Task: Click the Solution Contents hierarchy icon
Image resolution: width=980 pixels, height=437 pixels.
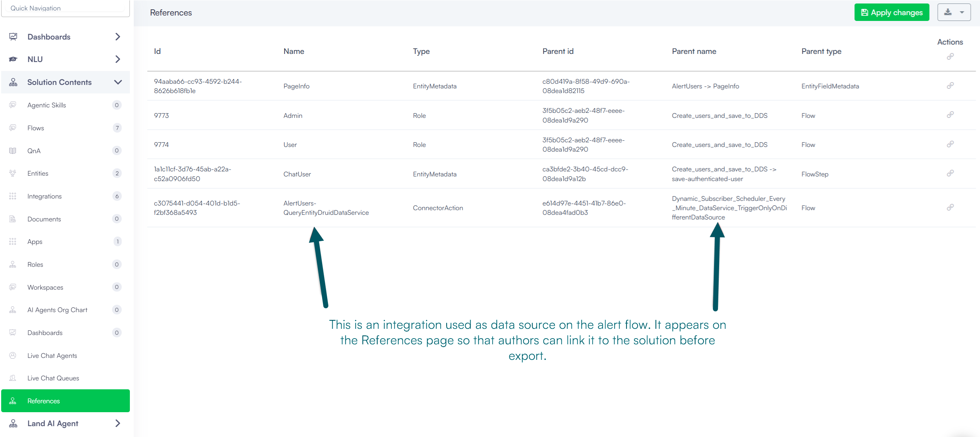Action: pyautogui.click(x=13, y=82)
